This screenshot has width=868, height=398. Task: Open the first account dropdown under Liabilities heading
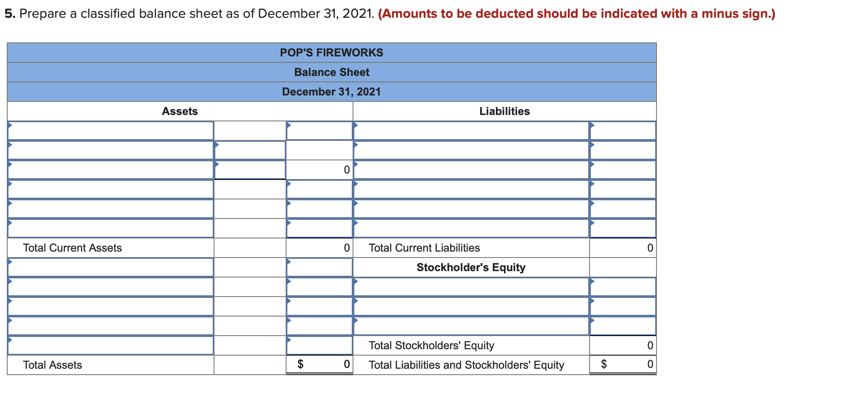471,131
